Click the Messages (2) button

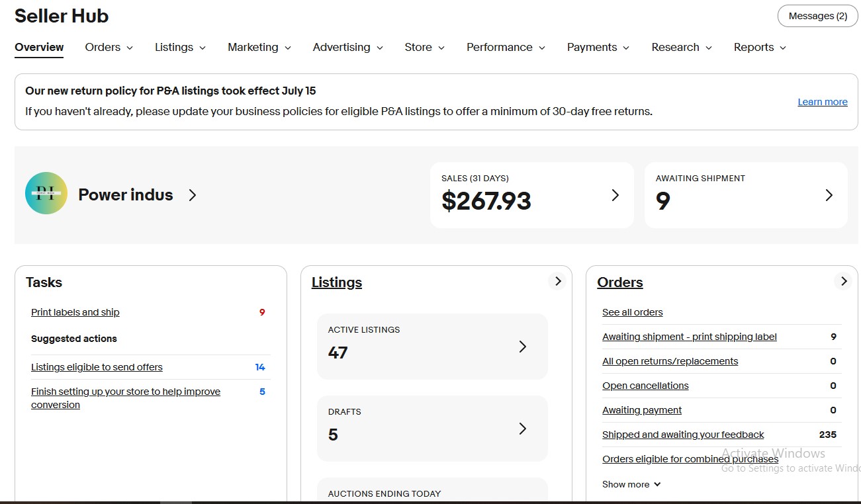tap(817, 16)
